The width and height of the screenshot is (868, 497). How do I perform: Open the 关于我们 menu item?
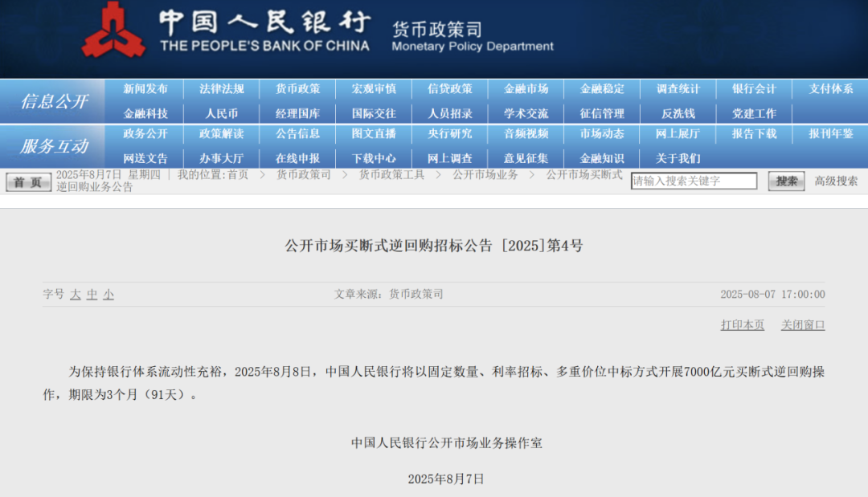click(x=678, y=158)
